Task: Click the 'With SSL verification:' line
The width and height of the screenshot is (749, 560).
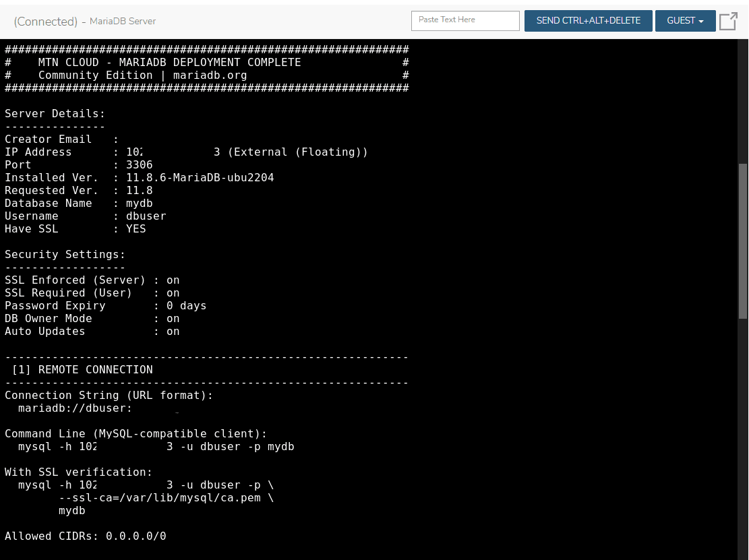Action: click(x=78, y=472)
